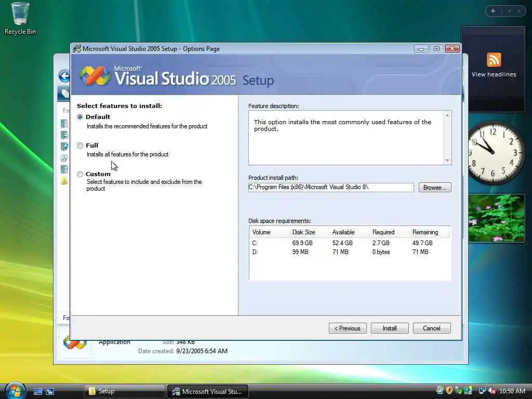
Task: Open the Windows Start orb
Action: coord(15,391)
